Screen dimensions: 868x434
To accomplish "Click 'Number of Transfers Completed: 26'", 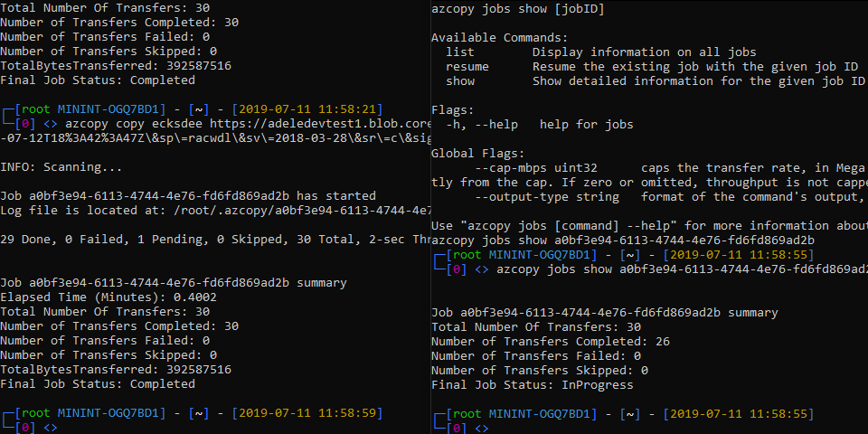I will tap(551, 342).
